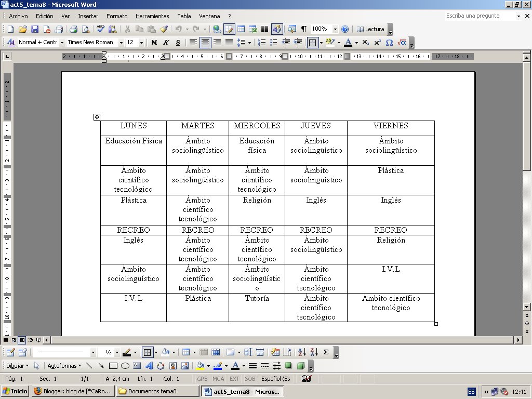Viewport: 532px width, 399px height.
Task: Toggle italic formatting with the K icon
Action: pos(166,42)
